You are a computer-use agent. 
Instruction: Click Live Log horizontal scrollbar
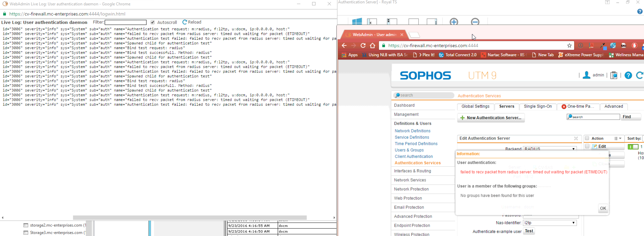(x=190, y=217)
